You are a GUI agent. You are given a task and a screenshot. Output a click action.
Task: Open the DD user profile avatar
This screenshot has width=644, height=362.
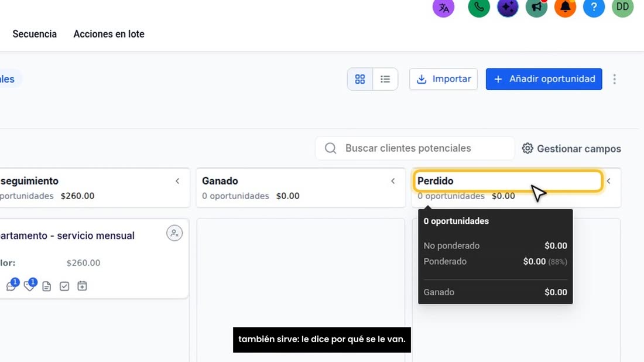point(623,8)
